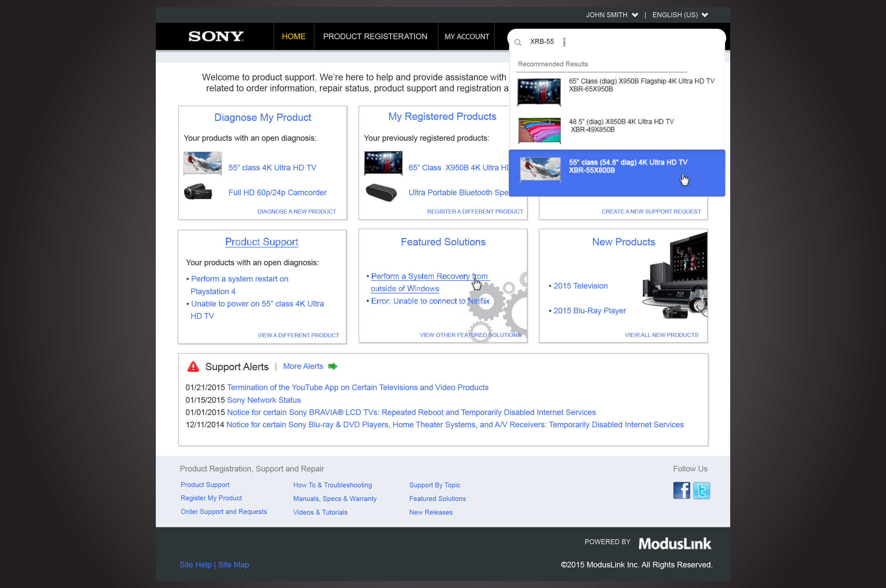Click the footer Product Support link
Image resolution: width=886 pixels, height=588 pixels.
point(205,484)
